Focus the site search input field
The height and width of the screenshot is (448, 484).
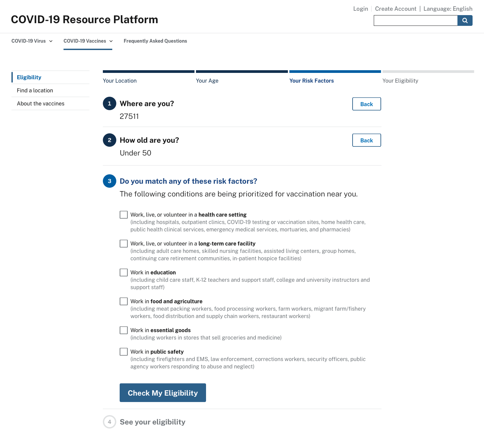click(x=415, y=20)
